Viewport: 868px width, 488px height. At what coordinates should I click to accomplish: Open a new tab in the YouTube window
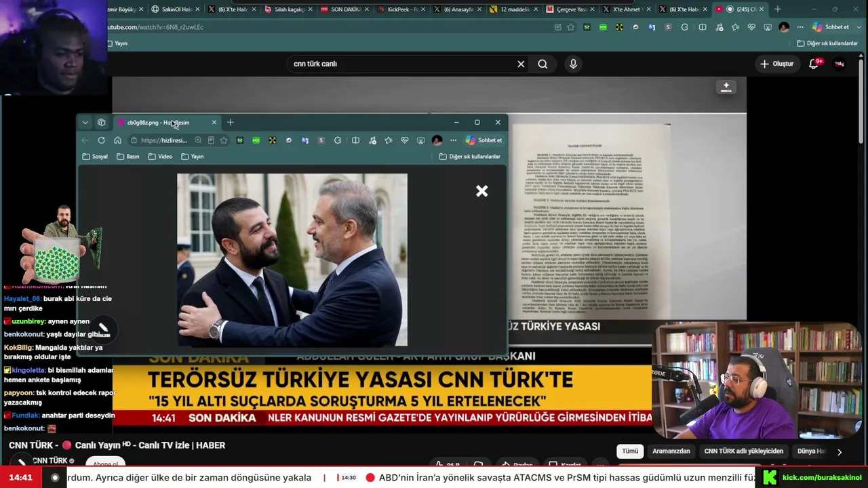tap(778, 9)
